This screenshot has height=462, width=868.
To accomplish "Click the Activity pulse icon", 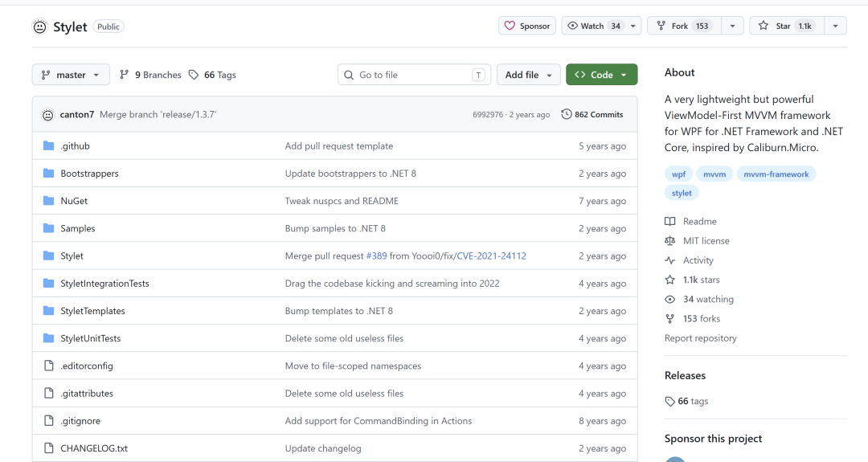I will click(669, 260).
